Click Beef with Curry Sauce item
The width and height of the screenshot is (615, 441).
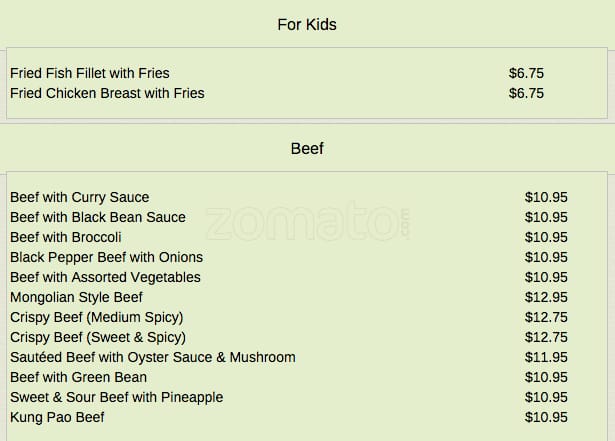tap(80, 197)
